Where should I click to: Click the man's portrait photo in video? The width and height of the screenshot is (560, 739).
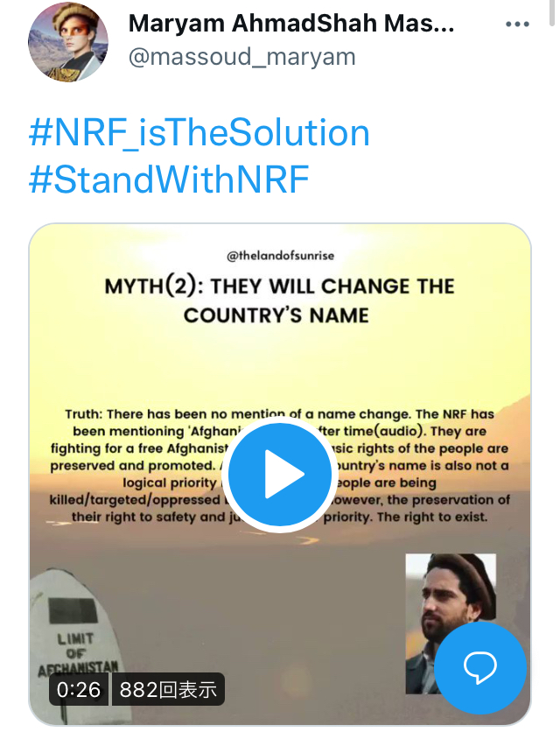(451, 623)
